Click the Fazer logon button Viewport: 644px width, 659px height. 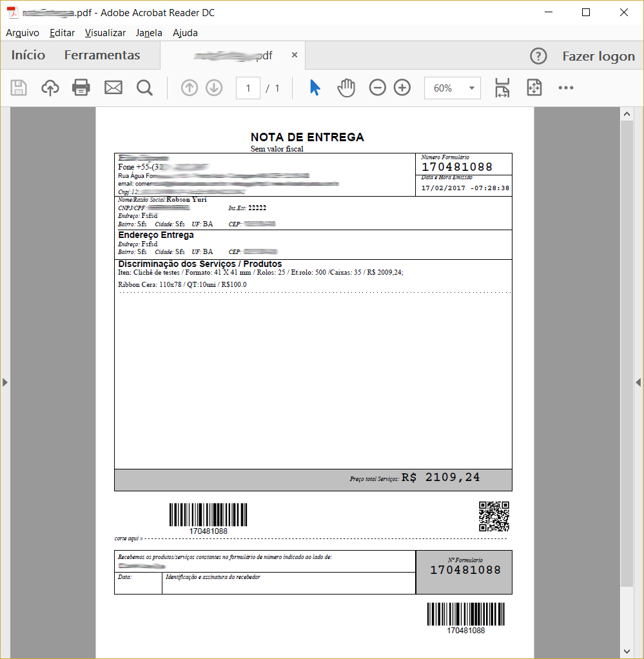[x=598, y=55]
